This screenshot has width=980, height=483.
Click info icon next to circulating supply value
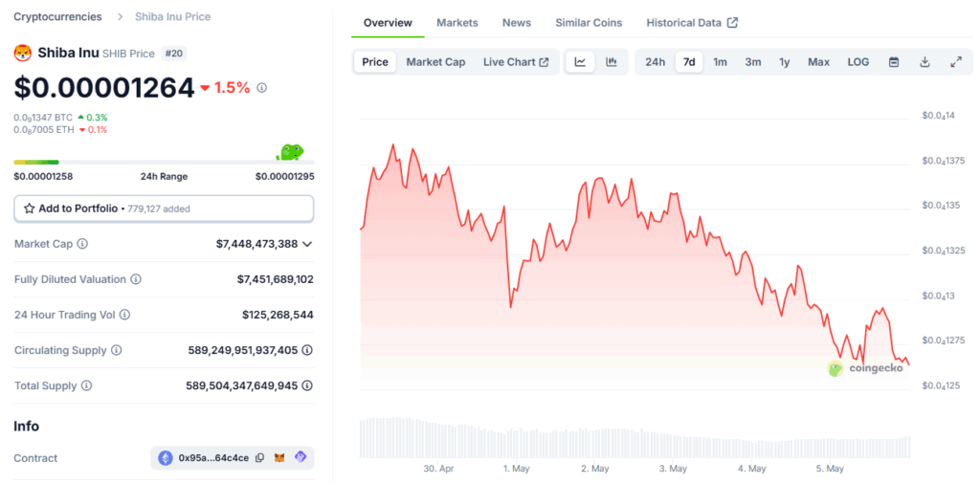pyautogui.click(x=307, y=351)
